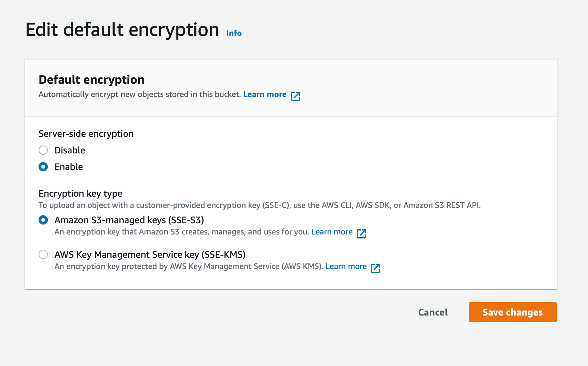This screenshot has height=366, width=588.
Task: Click the Disable option label text
Action: [x=70, y=150]
